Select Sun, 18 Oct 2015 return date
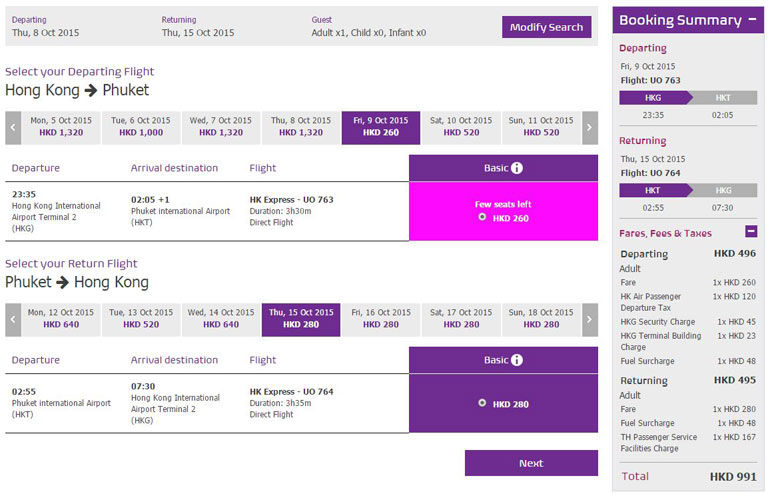768x494 pixels. tap(541, 318)
